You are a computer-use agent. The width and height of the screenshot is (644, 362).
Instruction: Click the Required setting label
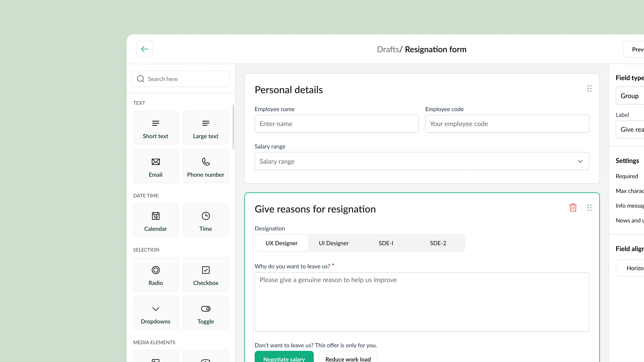[x=627, y=176]
